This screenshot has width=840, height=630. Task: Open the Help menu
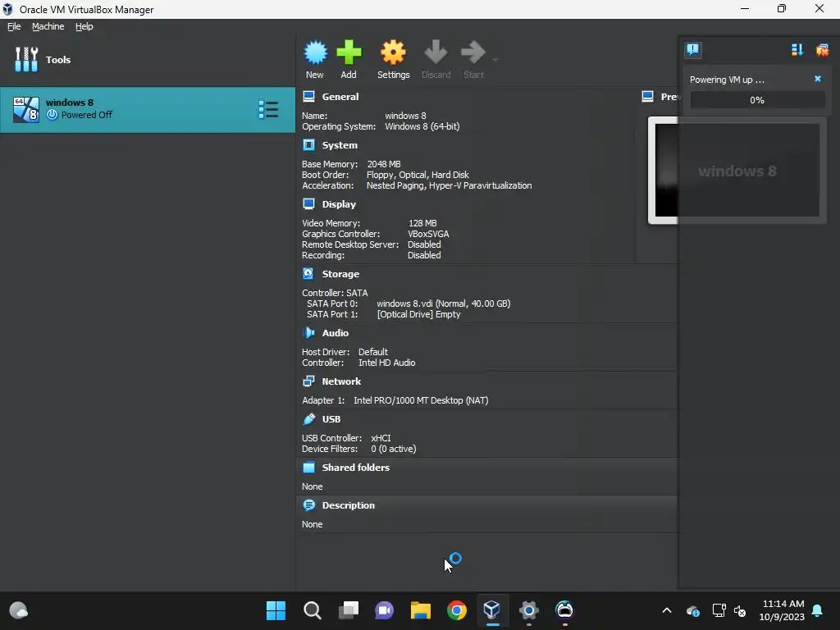tap(84, 26)
